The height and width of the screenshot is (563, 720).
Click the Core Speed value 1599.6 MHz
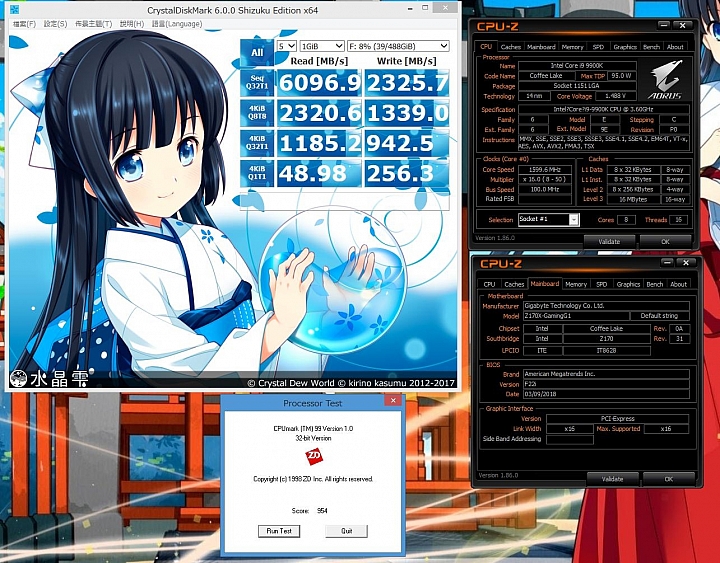pos(545,169)
